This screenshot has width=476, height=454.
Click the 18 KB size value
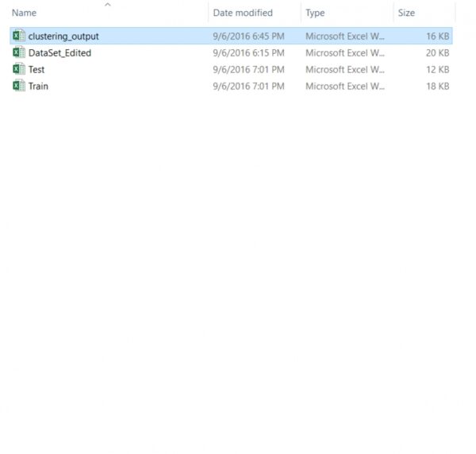[x=437, y=87]
